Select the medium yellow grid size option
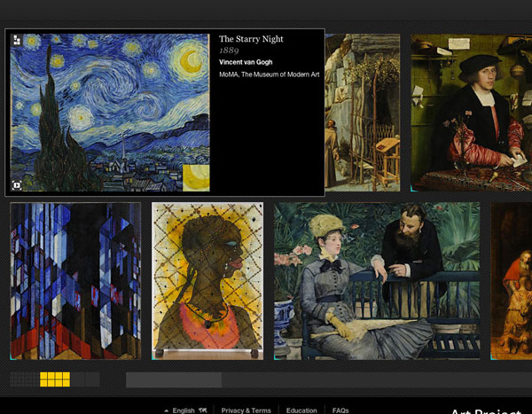The width and height of the screenshot is (532, 414). click(x=55, y=379)
